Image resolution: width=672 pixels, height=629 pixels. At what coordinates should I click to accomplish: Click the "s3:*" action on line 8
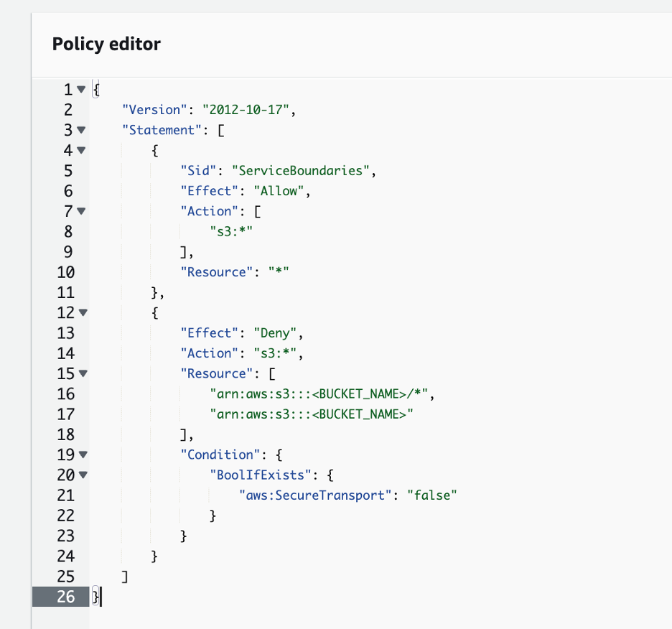coord(231,231)
